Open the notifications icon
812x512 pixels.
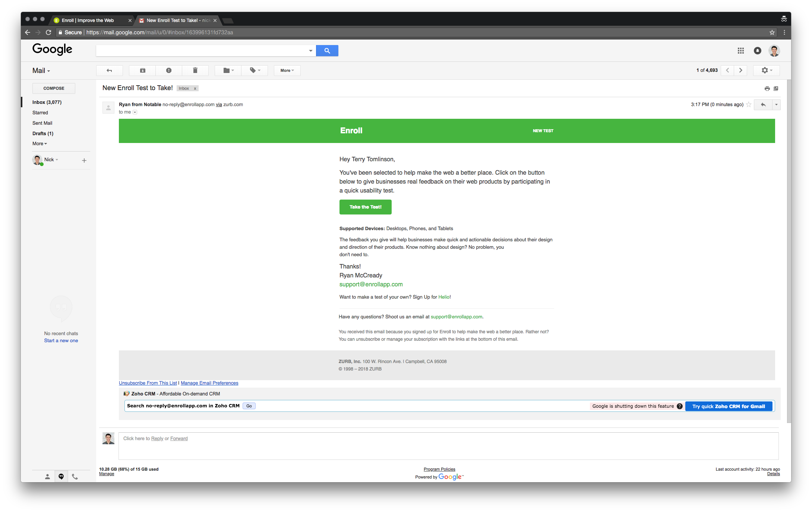pos(758,51)
